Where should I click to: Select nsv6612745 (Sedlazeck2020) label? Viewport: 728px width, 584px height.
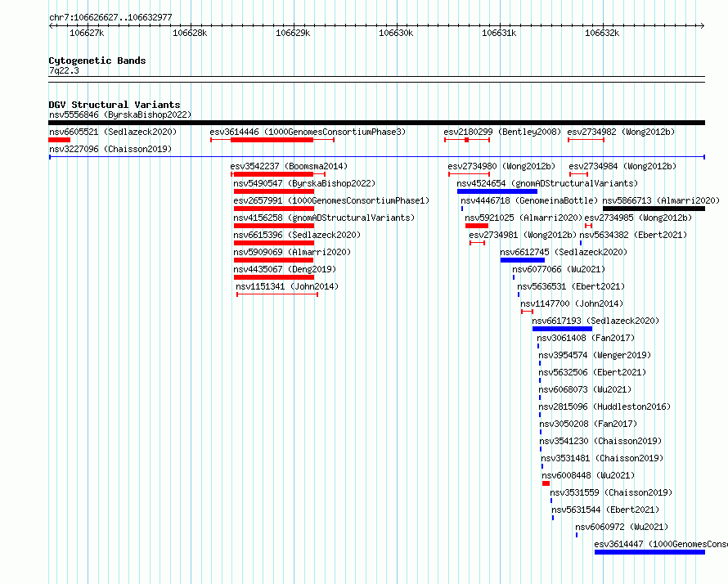click(564, 252)
